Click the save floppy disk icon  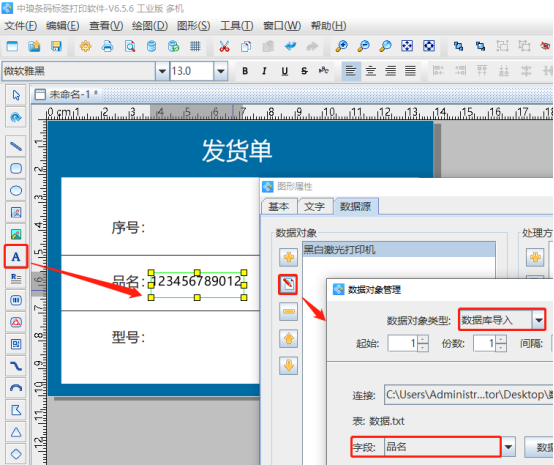click(56, 46)
